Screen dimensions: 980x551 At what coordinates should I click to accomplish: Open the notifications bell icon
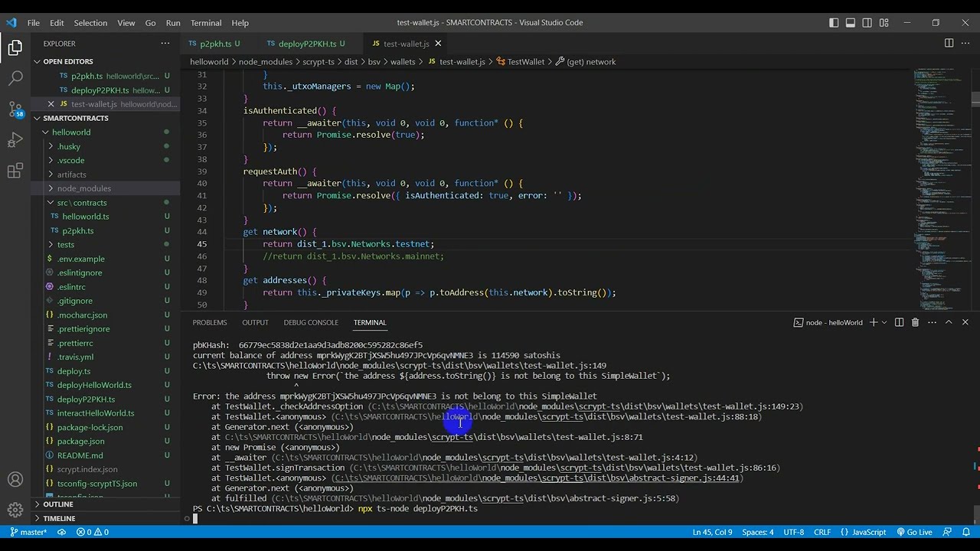coord(965,532)
